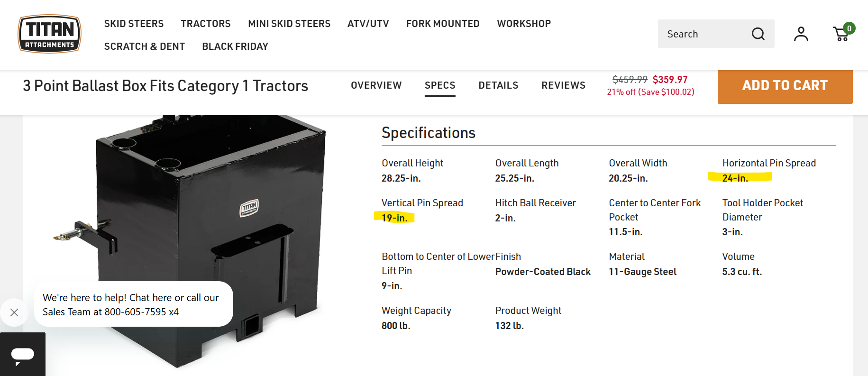868x376 pixels.
Task: Open the user account icon
Action: pos(801,34)
